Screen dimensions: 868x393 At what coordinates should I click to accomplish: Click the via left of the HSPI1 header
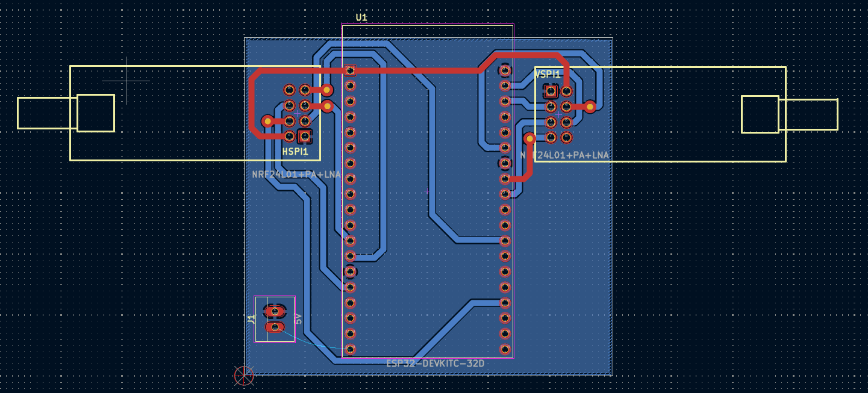click(267, 121)
